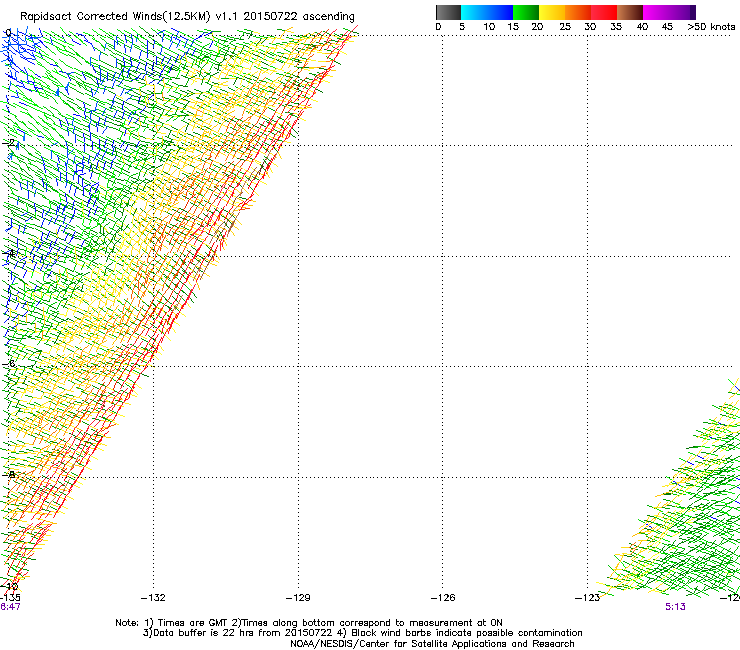Click the legend value '45'
Screen dimensions: 740x650
click(667, 27)
